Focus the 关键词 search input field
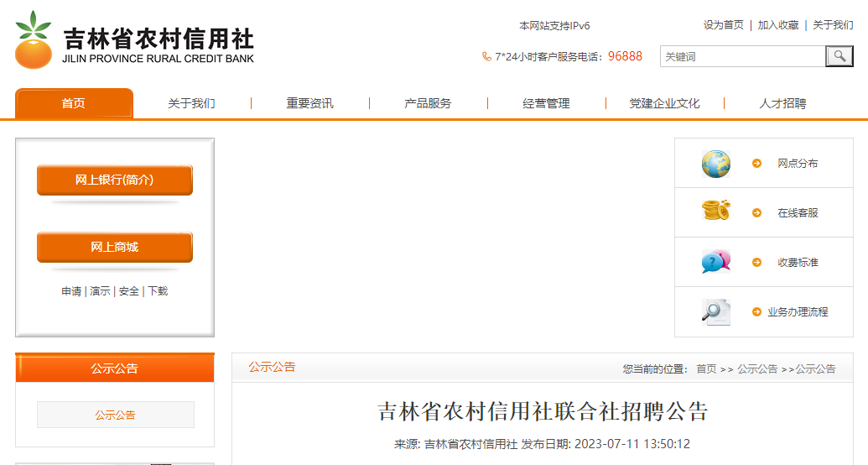This screenshot has height=465, width=868. point(742,56)
